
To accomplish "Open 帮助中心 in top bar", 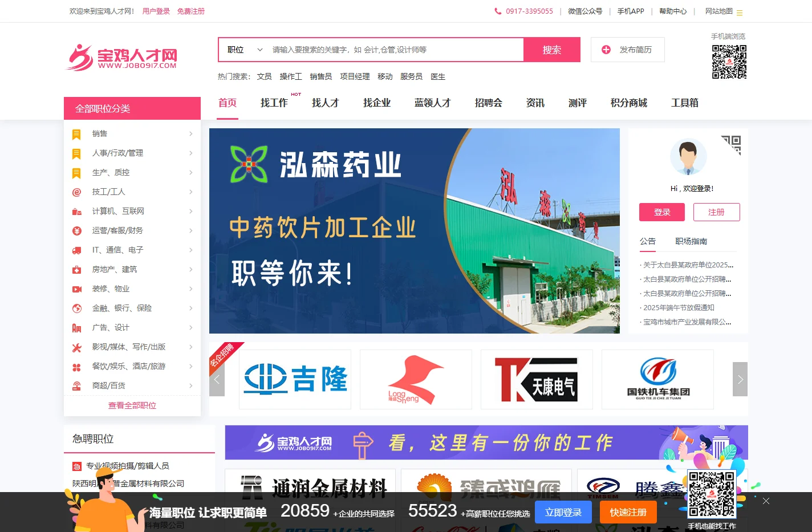I will (673, 11).
